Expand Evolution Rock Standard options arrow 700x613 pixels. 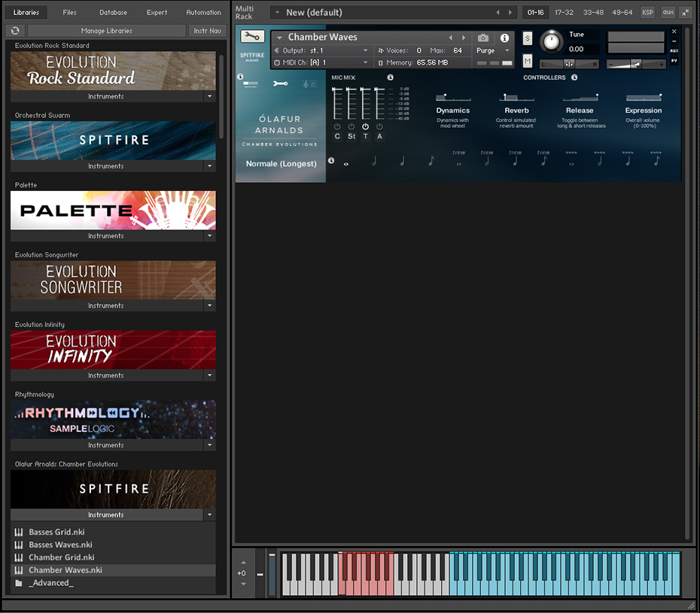pos(209,96)
